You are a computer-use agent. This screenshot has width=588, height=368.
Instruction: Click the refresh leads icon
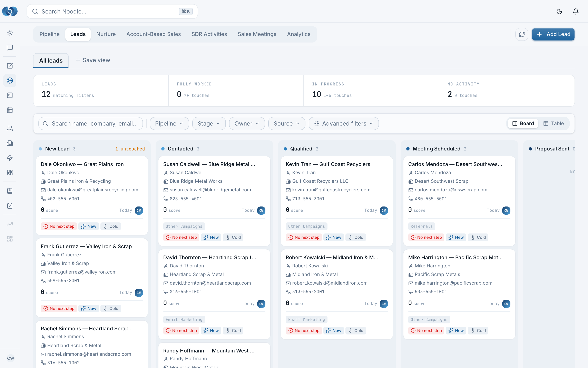click(x=522, y=34)
